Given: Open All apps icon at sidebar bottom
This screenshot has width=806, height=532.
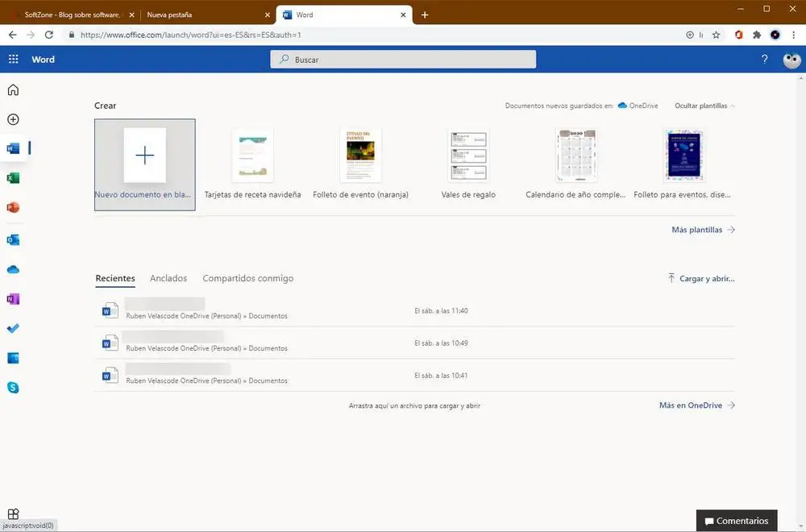Looking at the screenshot, I should pyautogui.click(x=14, y=513).
